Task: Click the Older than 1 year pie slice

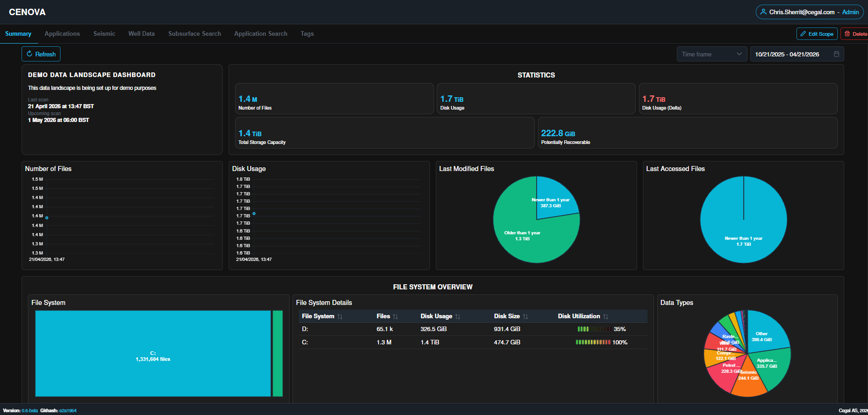Action: tap(522, 236)
